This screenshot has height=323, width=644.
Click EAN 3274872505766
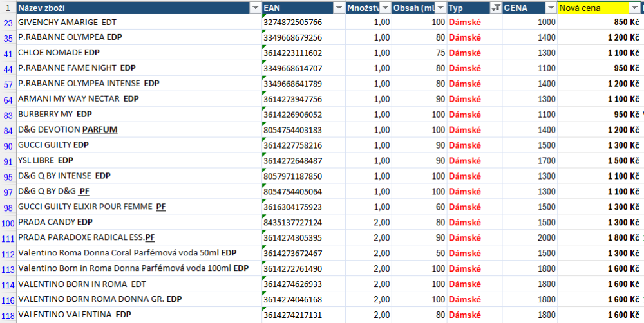click(x=303, y=22)
